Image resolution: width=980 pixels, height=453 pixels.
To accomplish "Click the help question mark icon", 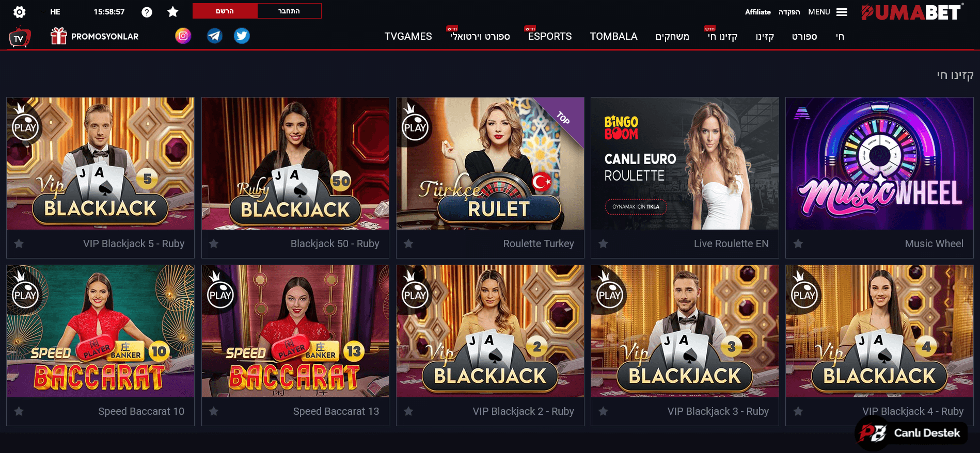I will point(147,12).
